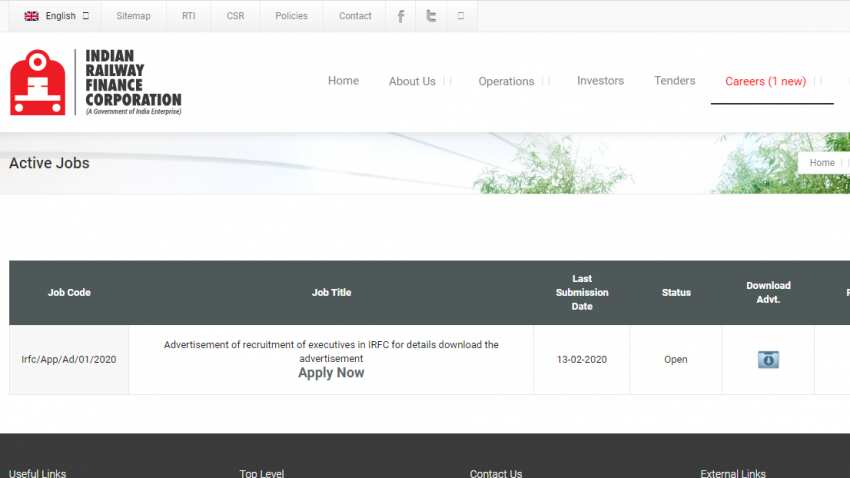
Task: Open the Investors menu
Action: tap(600, 81)
